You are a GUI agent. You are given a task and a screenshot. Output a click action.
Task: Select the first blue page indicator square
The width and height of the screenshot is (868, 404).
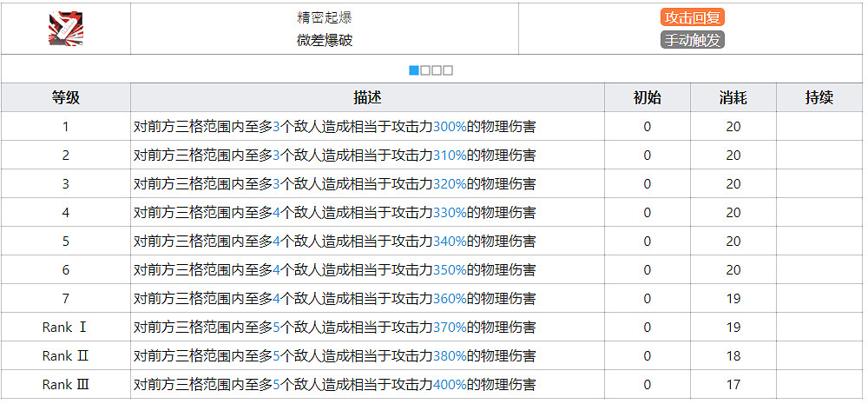pyautogui.click(x=413, y=70)
